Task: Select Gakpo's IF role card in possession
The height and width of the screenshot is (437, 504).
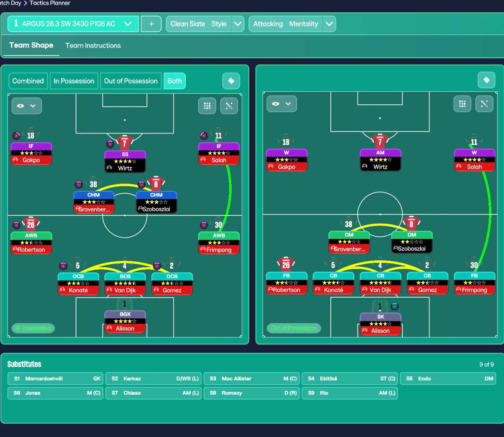Action: pyautogui.click(x=31, y=153)
